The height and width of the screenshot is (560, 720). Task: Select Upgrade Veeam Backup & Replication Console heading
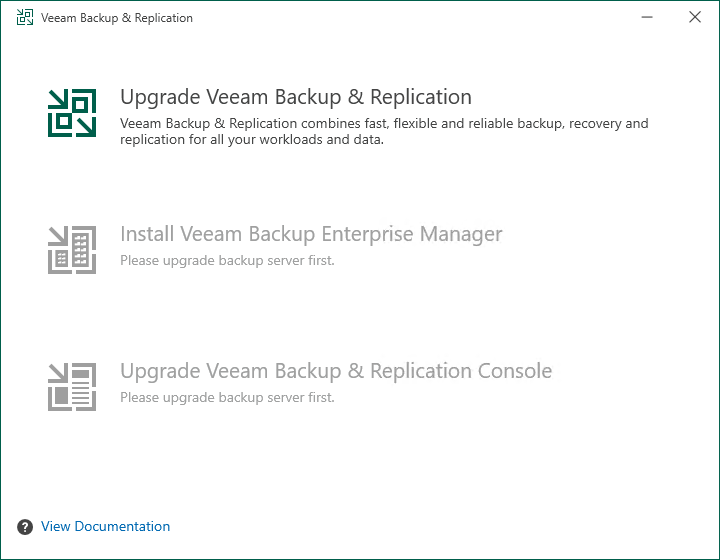pyautogui.click(x=335, y=371)
